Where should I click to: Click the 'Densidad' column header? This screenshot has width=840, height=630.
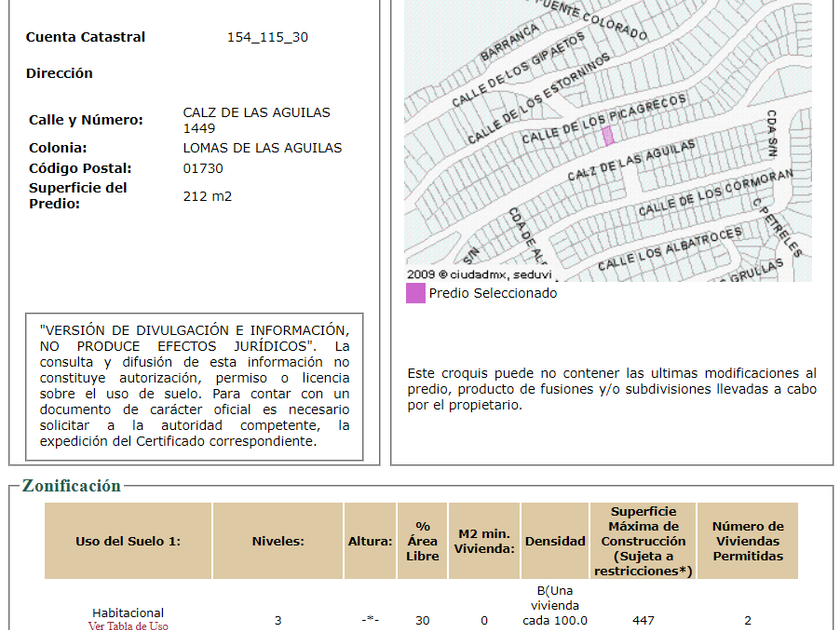click(x=555, y=541)
